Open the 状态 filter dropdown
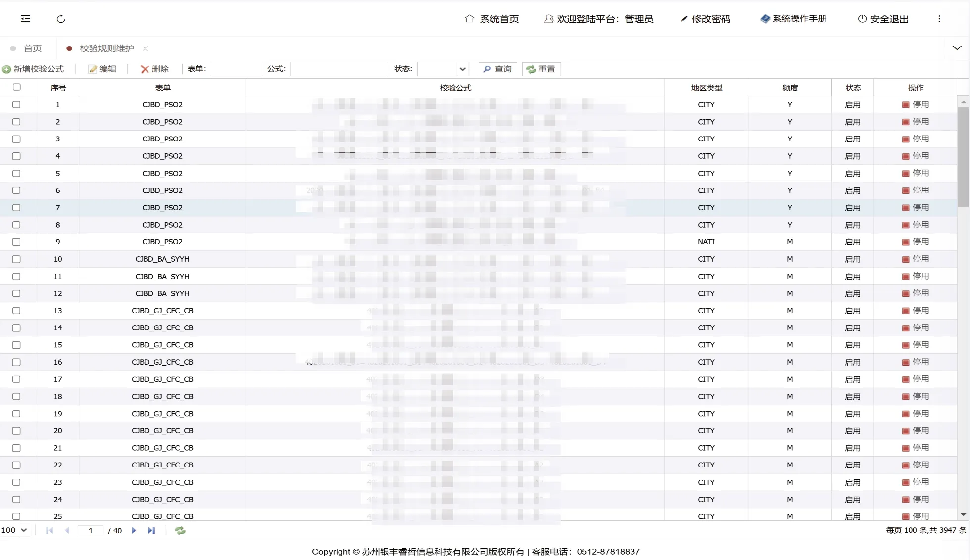 tap(462, 69)
